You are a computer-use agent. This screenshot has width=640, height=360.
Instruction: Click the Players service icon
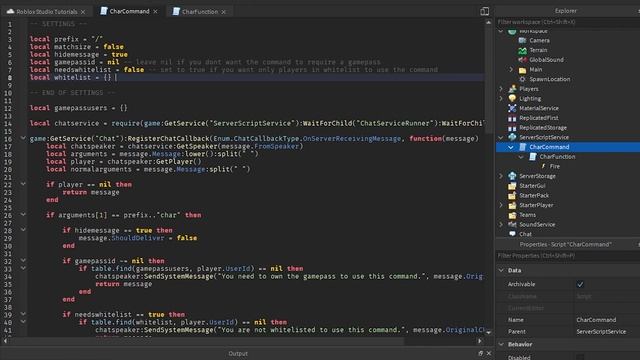(512, 89)
